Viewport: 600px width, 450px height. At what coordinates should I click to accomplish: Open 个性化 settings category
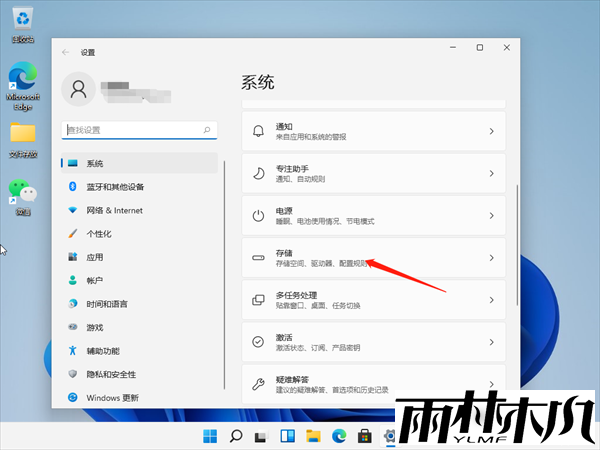[99, 233]
